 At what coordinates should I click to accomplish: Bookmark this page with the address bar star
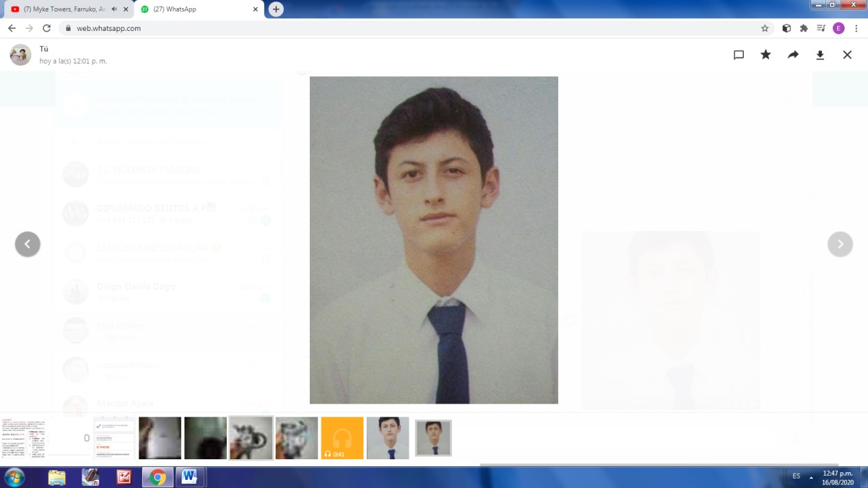[764, 28]
